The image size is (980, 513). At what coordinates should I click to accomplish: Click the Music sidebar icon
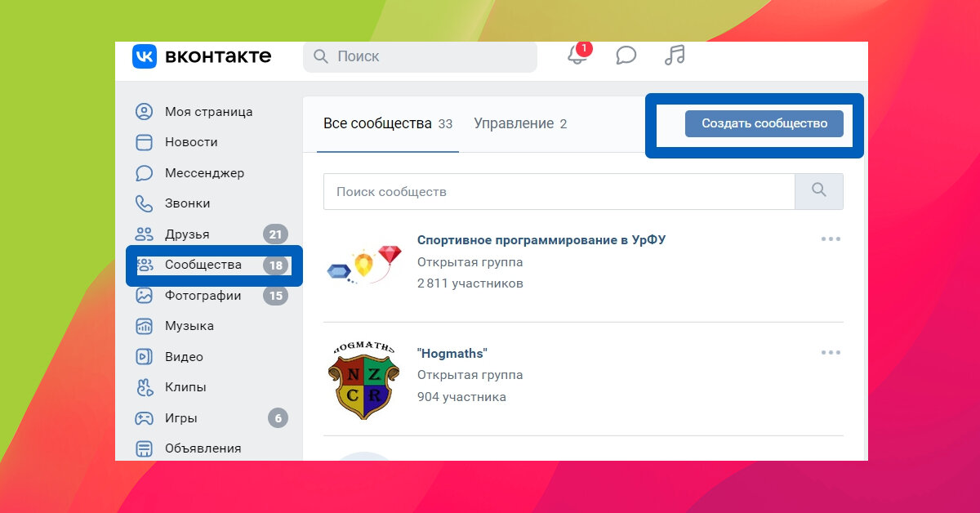point(144,326)
